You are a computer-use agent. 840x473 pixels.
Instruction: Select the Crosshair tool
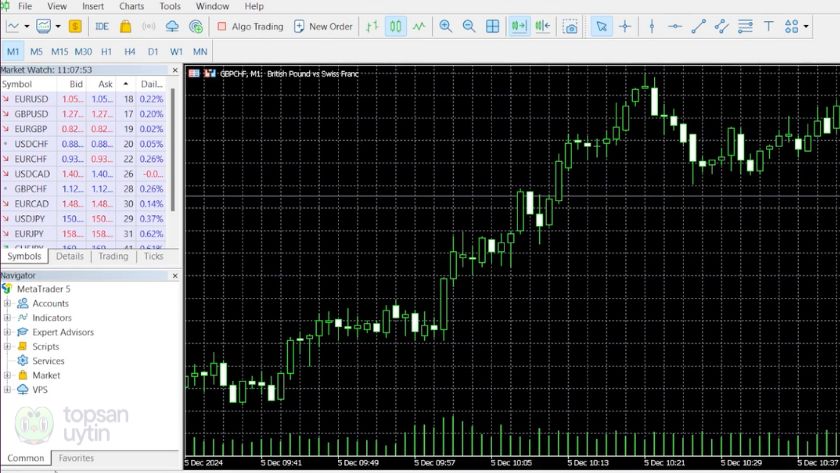tap(625, 26)
